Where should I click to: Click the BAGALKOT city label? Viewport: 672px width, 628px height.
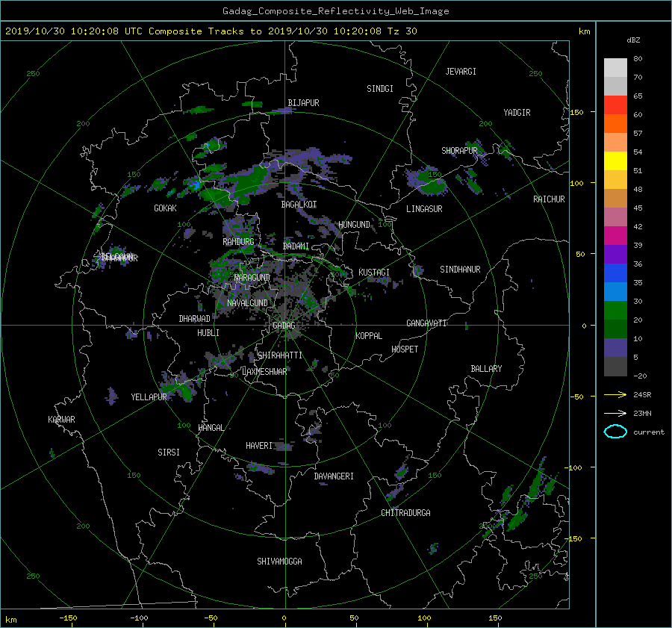click(299, 205)
